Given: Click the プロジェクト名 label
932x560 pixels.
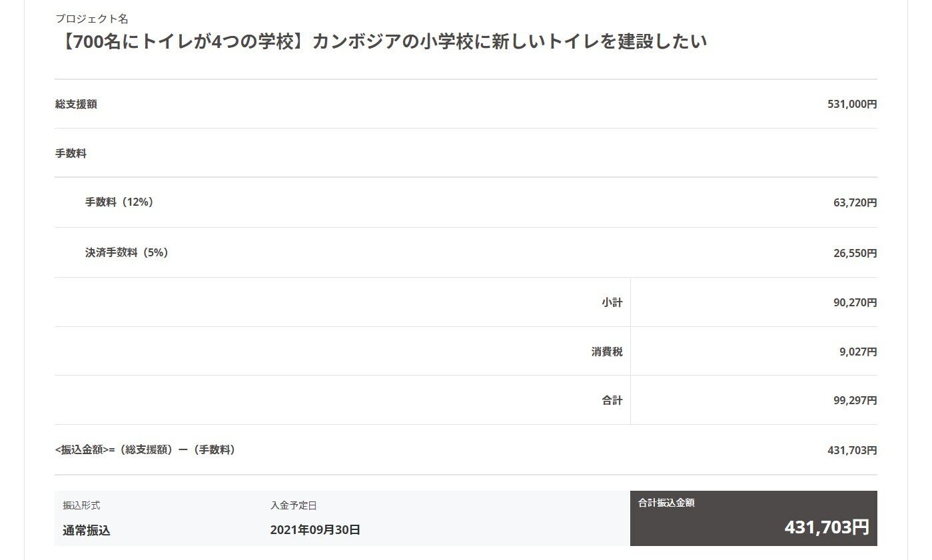Looking at the screenshot, I should point(91,19).
